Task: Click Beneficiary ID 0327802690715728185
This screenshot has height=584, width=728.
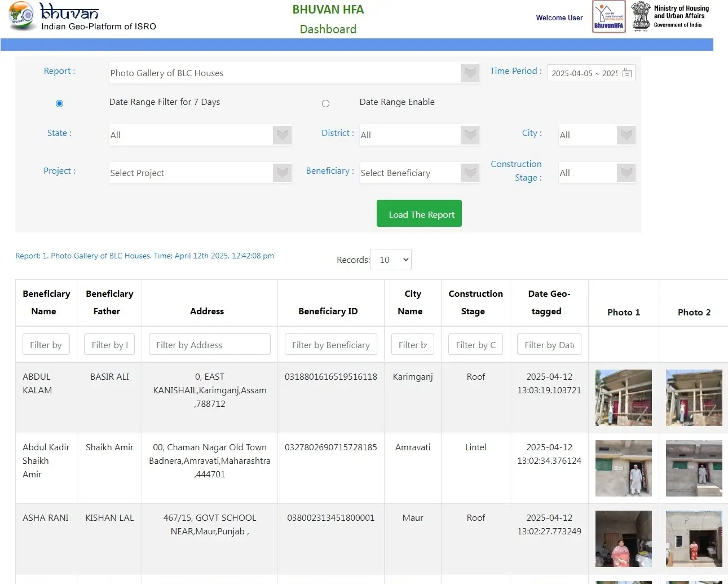Action: click(331, 447)
